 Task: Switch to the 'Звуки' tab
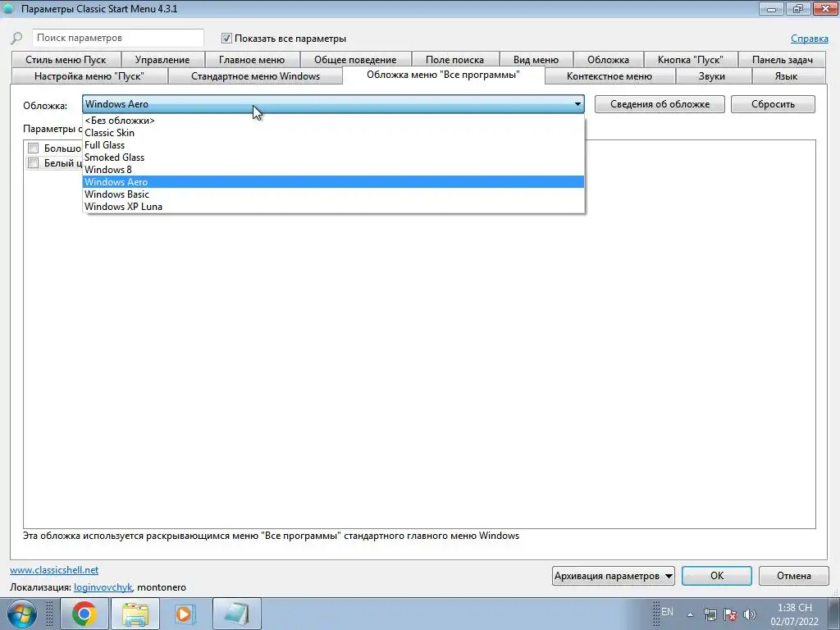click(x=712, y=76)
